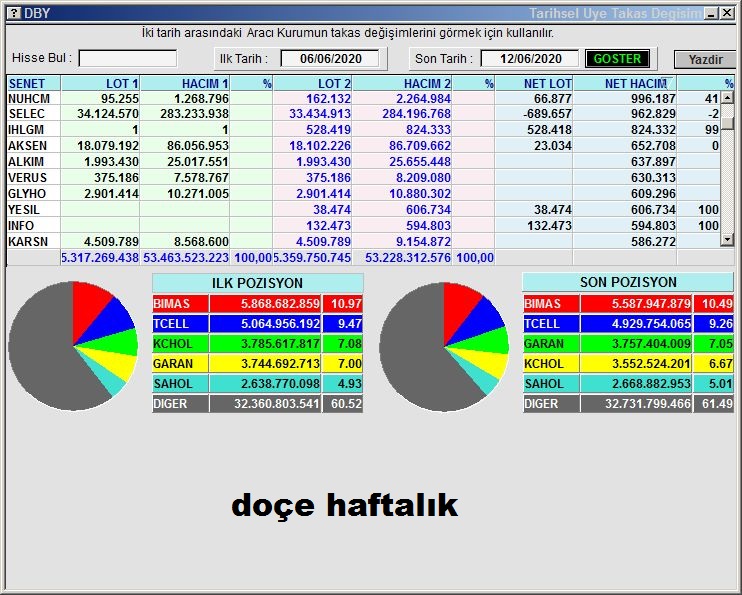Click NUHCM net hacim value 996.187
The image size is (742, 595).
pyautogui.click(x=653, y=98)
